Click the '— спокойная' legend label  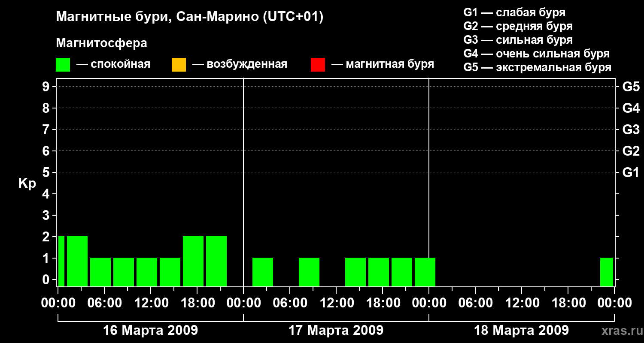pos(113,64)
